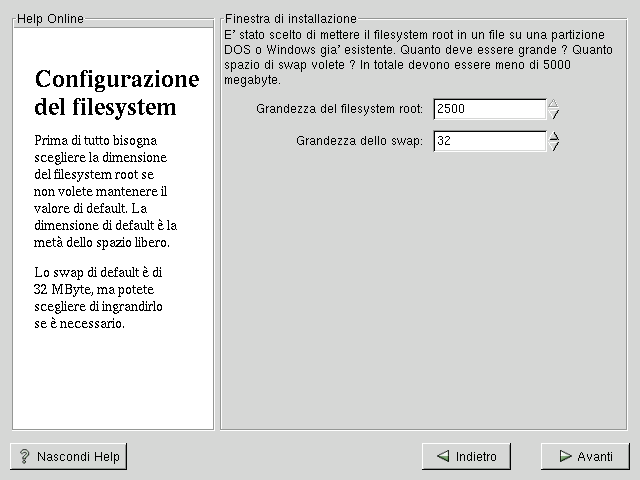
Task: Click the "Grandezza dello swap:" label
Action: (x=360, y=142)
